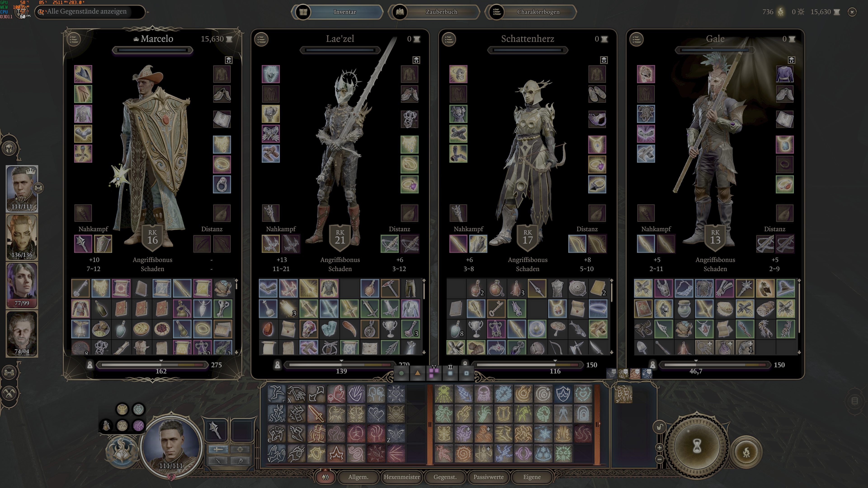The height and width of the screenshot is (488, 868).
Task: Click Marcelo's equipped shield slot
Action: click(103, 244)
